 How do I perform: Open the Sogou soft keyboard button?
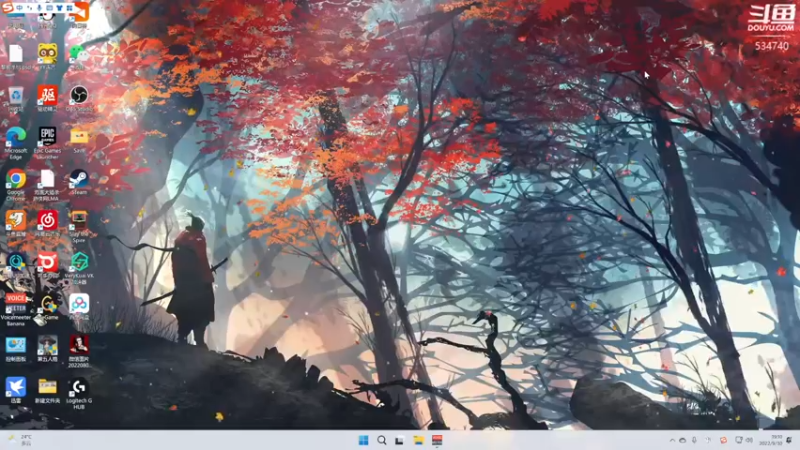[49, 8]
